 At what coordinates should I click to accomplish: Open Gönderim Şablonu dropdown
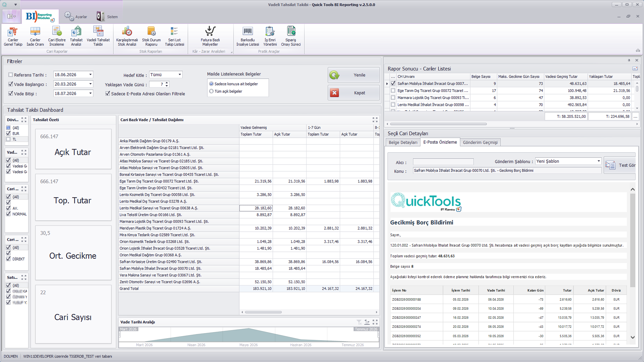point(599,161)
